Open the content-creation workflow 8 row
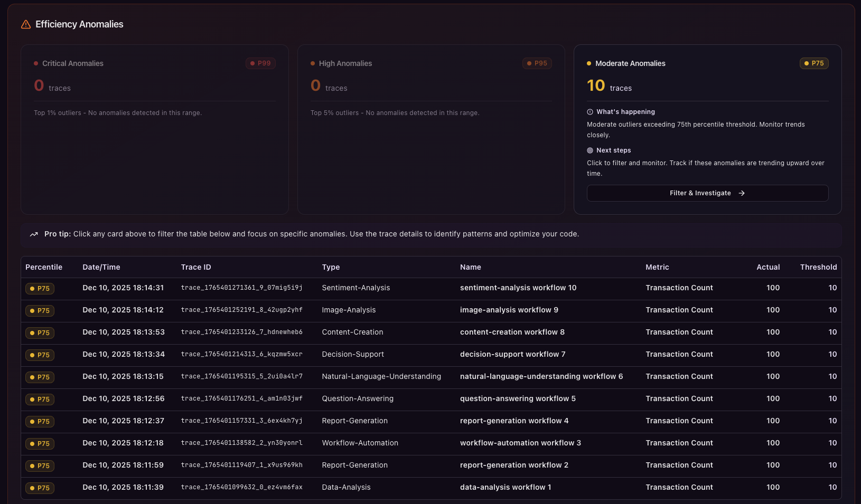 [x=512, y=332]
